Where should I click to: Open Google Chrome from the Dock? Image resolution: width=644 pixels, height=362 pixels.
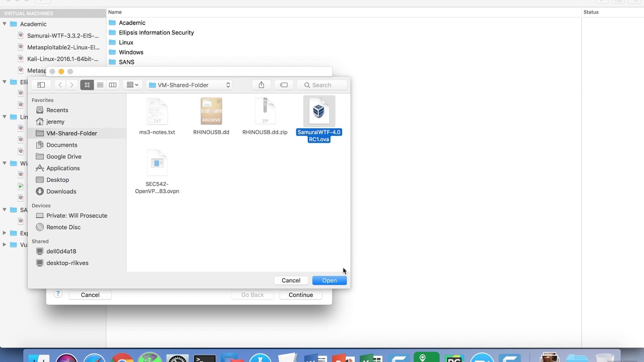(x=122, y=358)
